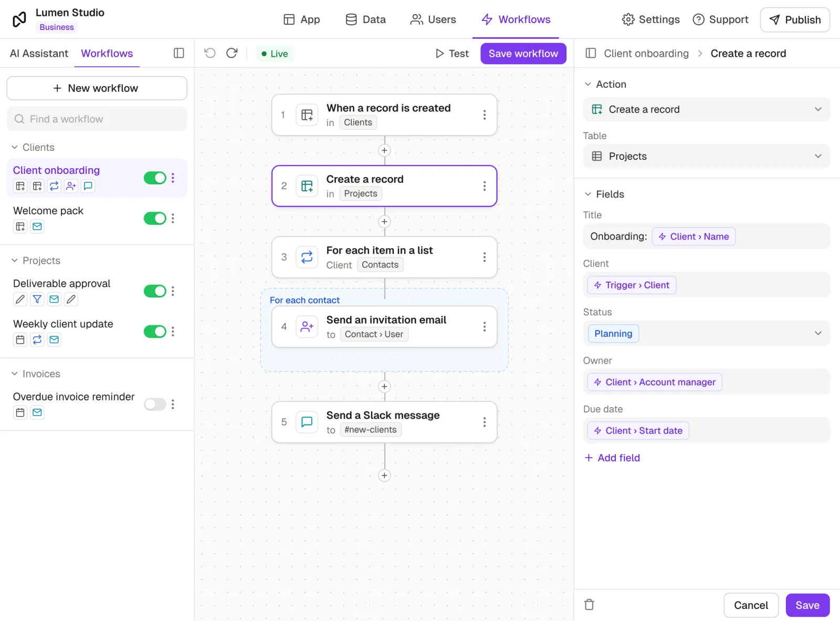
Task: Disable the Client onboarding workflow toggle
Action: (x=155, y=178)
